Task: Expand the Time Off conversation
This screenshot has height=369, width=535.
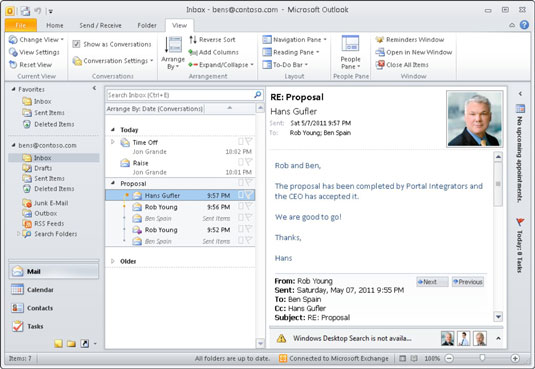Action: coord(113,142)
